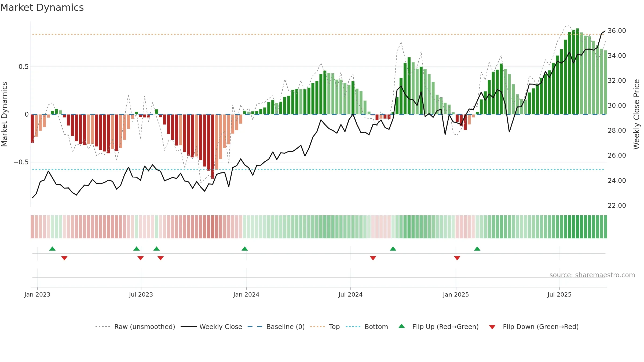Click the Jul 2024 x-axis label

click(350, 294)
